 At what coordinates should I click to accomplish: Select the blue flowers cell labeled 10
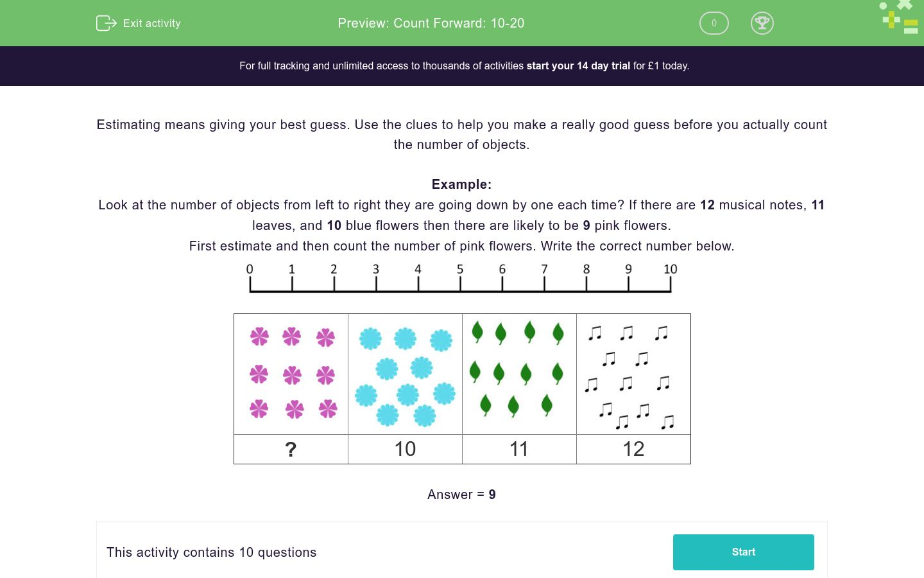coord(405,374)
